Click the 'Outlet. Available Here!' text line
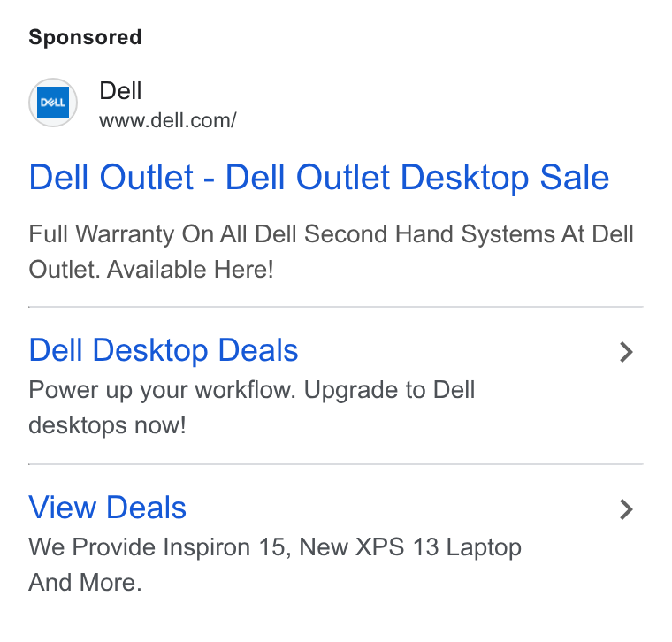The height and width of the screenshot is (642, 672). [151, 270]
